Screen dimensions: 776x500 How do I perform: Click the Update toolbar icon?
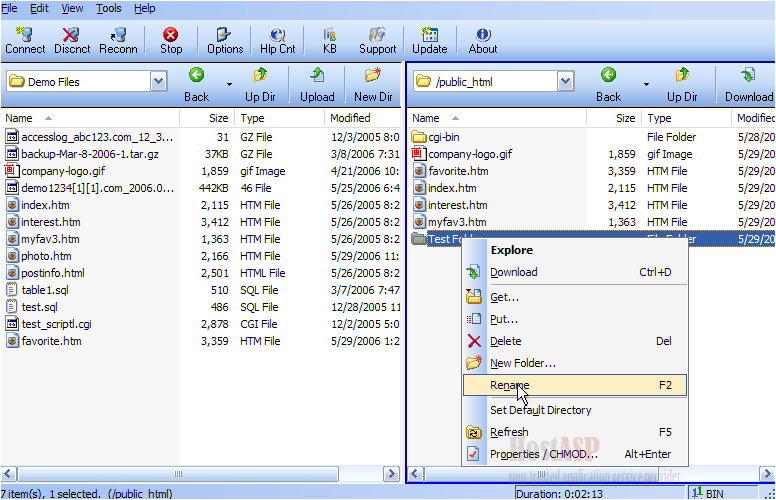point(430,40)
